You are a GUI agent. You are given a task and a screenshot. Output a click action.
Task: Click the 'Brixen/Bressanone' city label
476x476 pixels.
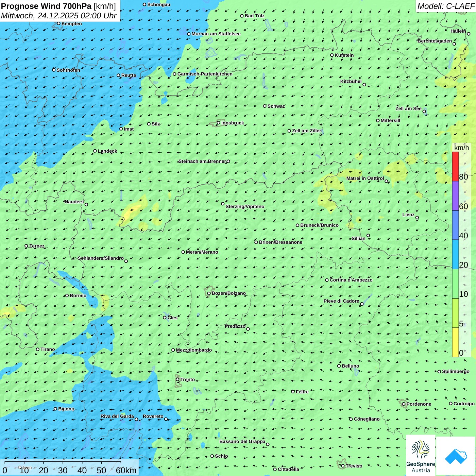pos(280,242)
